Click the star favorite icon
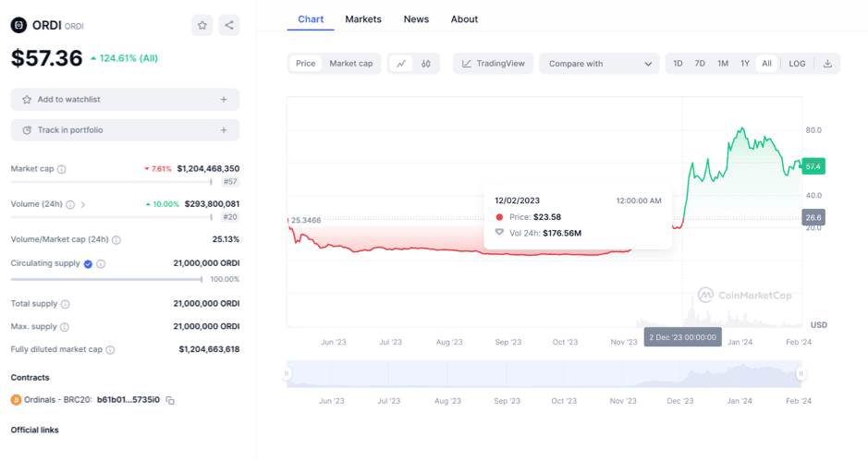This screenshot has width=868, height=461. pos(202,25)
